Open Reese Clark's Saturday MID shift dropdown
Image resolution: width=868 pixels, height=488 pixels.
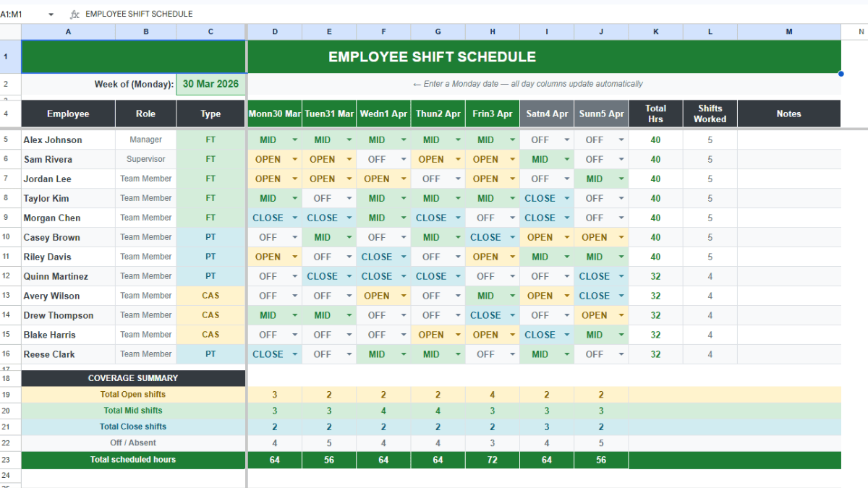566,354
